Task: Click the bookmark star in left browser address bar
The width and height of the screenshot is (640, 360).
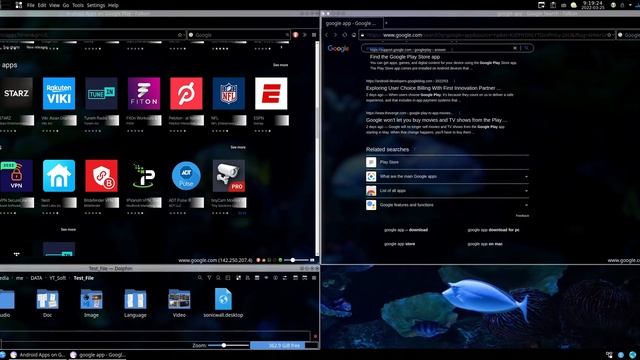Action: point(180,35)
